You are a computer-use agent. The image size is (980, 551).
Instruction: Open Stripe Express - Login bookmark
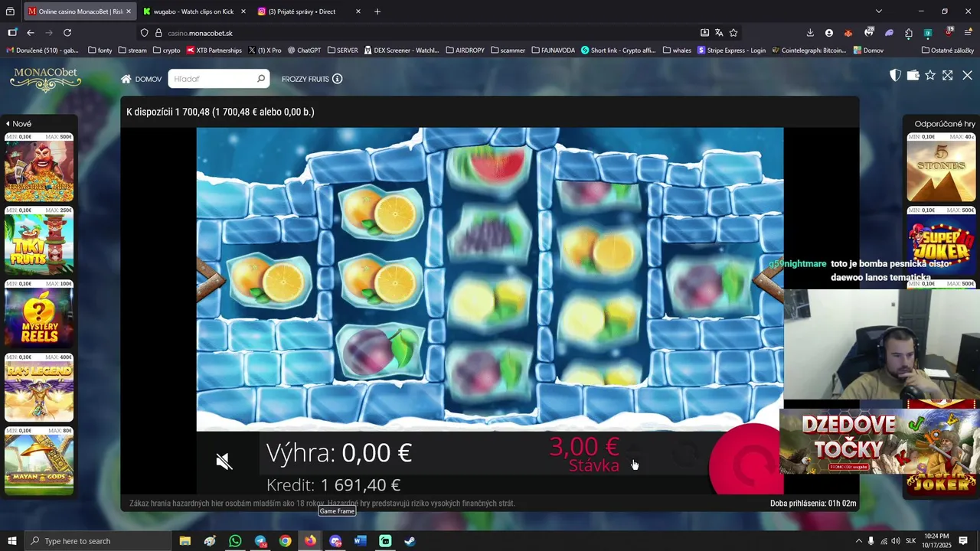(732, 51)
